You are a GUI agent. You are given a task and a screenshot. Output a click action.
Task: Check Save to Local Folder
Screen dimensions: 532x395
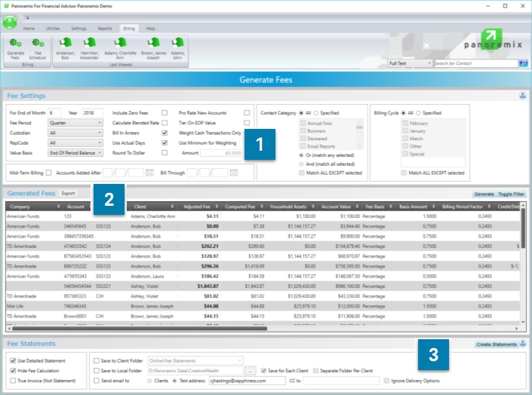click(x=97, y=371)
